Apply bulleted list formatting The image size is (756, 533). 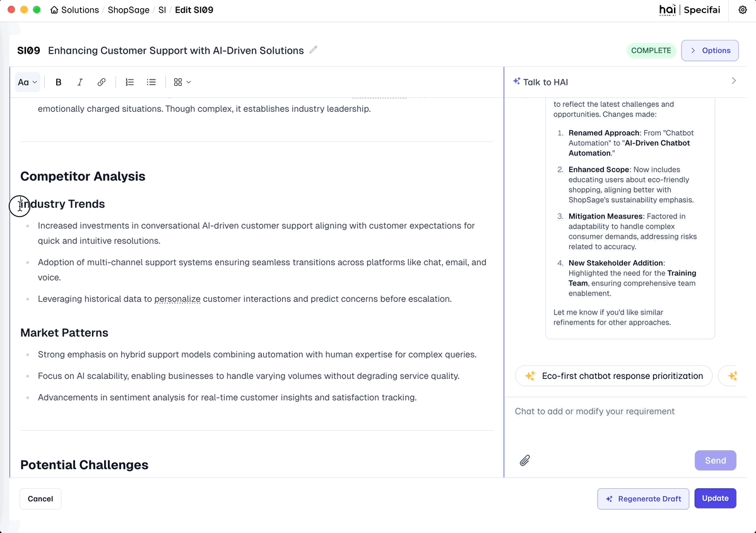(x=151, y=82)
